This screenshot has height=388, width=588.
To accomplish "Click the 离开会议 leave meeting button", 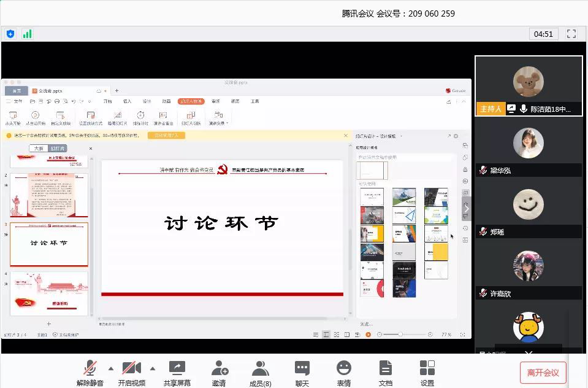I will (x=543, y=372).
